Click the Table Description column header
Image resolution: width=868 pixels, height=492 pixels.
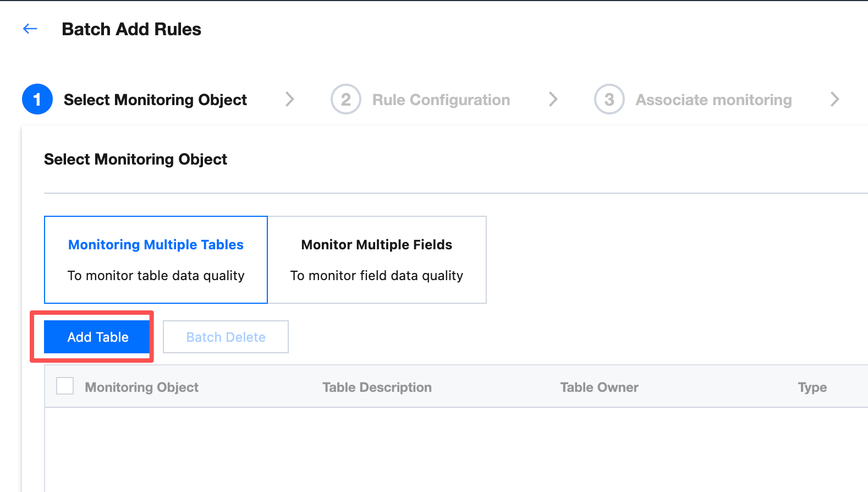pyautogui.click(x=377, y=387)
